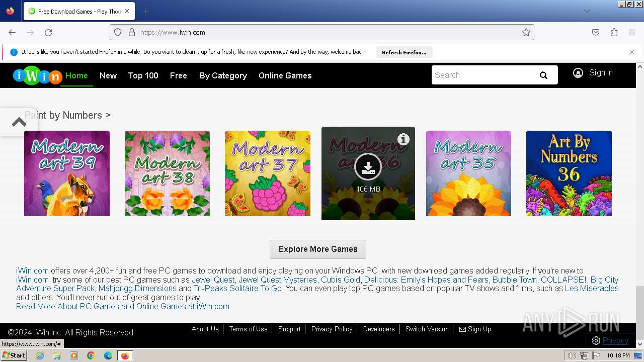
Task: Dismiss the Refresh Firefox notification bar
Action: point(632,52)
